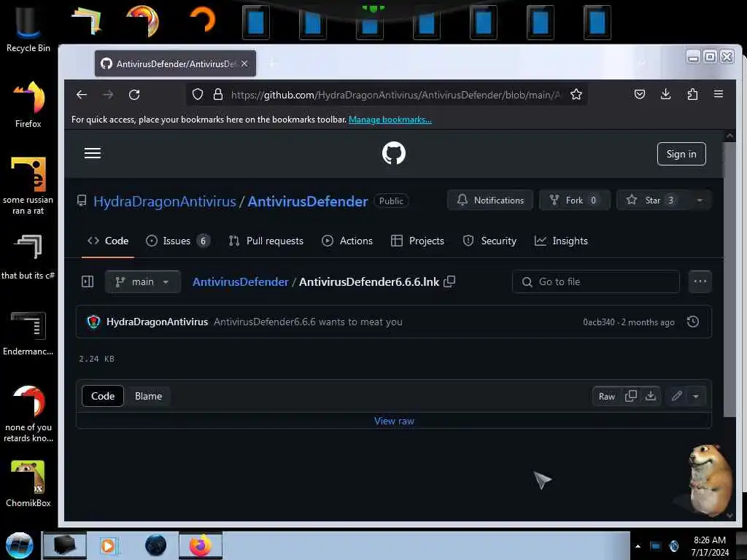
Task: Open the Issues tab
Action: [178, 241]
